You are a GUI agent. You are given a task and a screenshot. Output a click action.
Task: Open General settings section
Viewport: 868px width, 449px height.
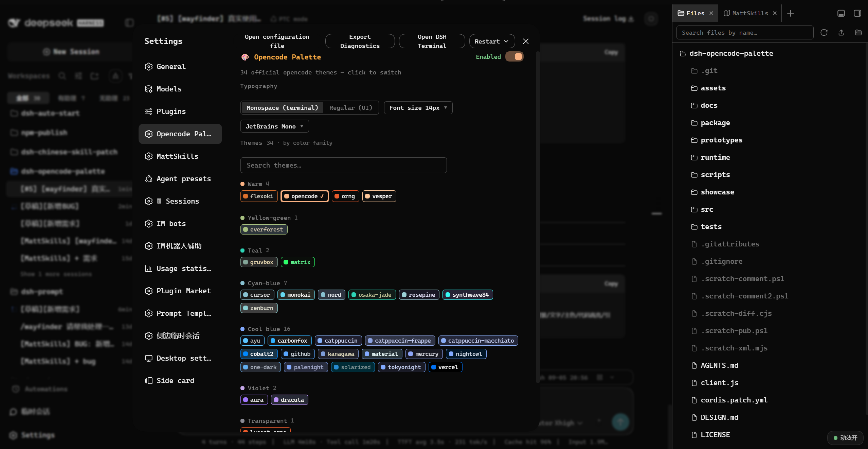180,67
